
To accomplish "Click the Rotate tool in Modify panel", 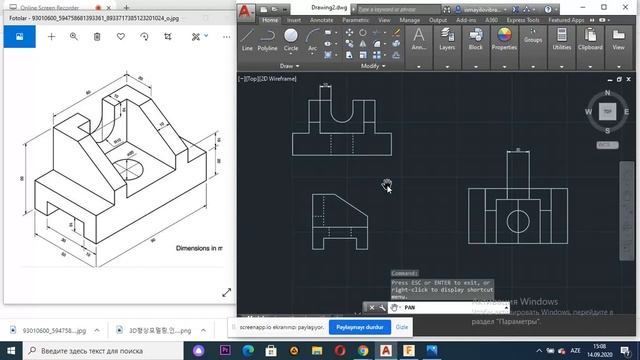I will 362,33.
